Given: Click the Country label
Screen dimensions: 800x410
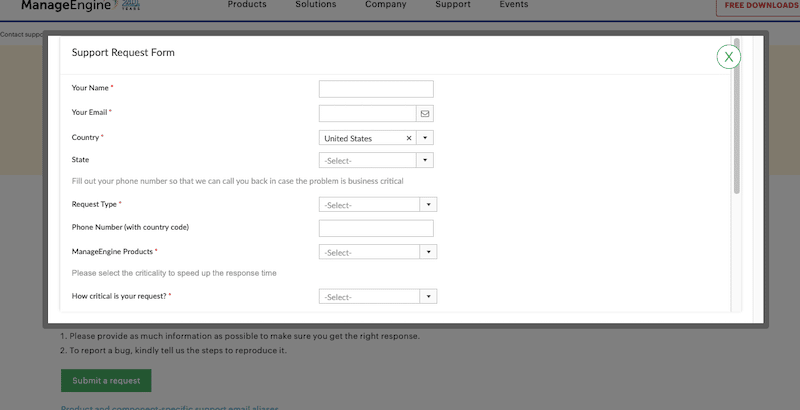Looking at the screenshot, I should click(x=85, y=137).
